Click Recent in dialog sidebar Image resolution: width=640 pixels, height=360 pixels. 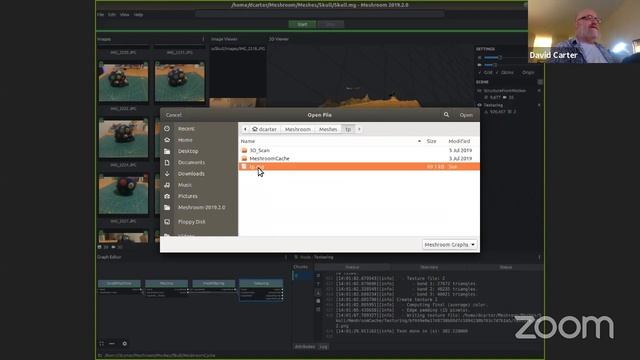click(x=186, y=129)
